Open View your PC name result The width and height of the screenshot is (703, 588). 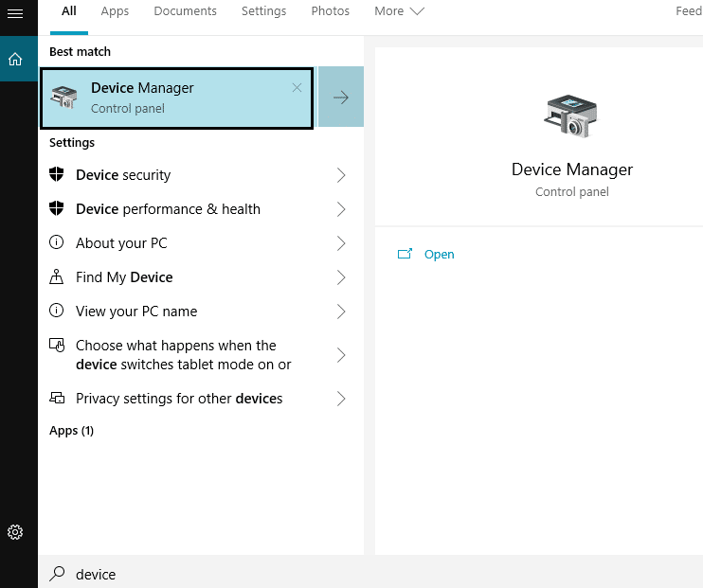(201, 311)
